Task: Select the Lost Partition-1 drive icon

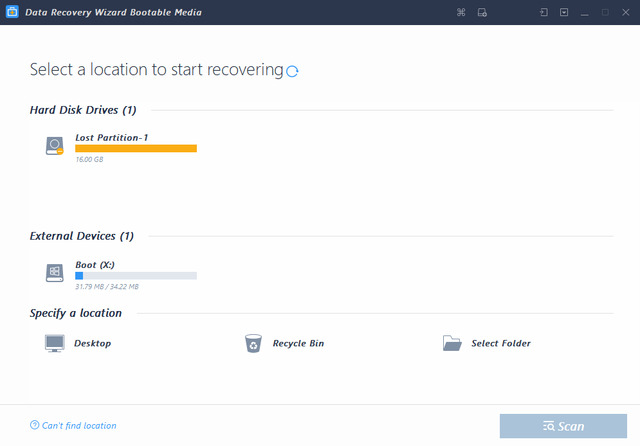Action: [54, 146]
